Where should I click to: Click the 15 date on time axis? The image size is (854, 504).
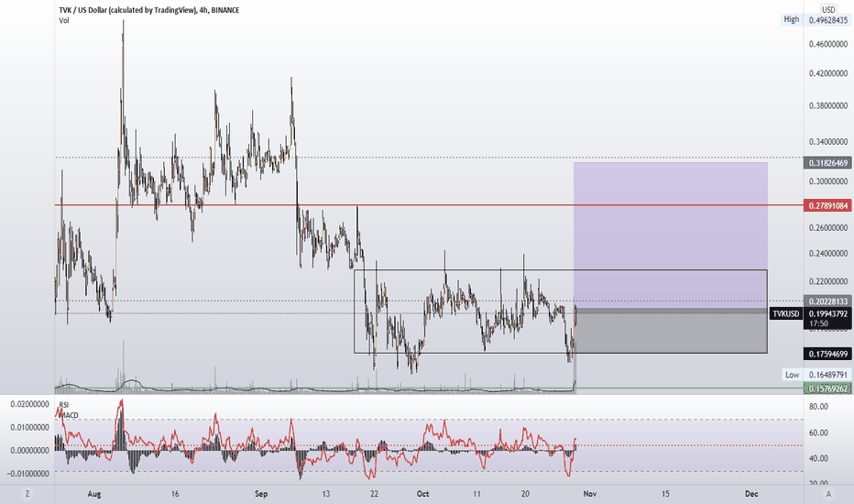point(665,494)
